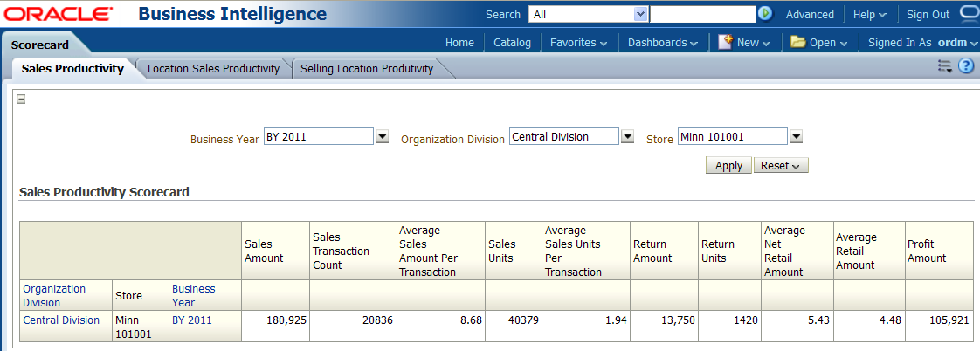Open the page options list icon
This screenshot has height=351, width=980.
pos(945,66)
